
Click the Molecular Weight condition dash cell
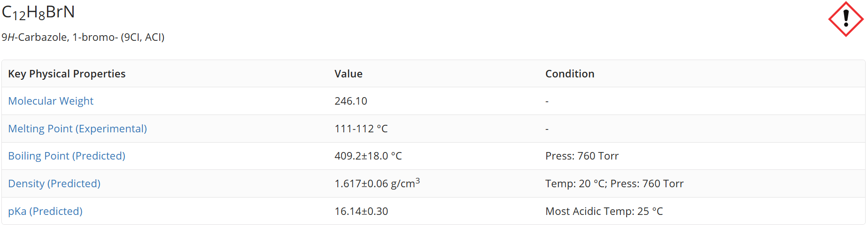(547, 101)
